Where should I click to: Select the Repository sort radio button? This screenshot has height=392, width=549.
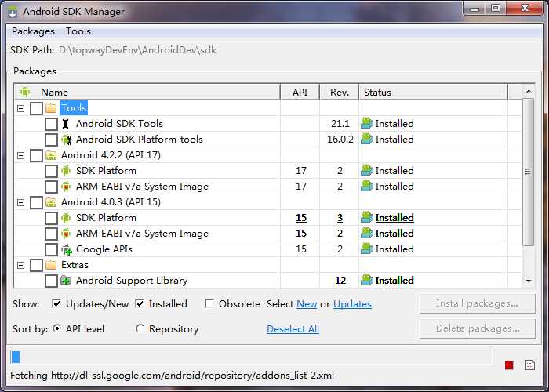(140, 328)
